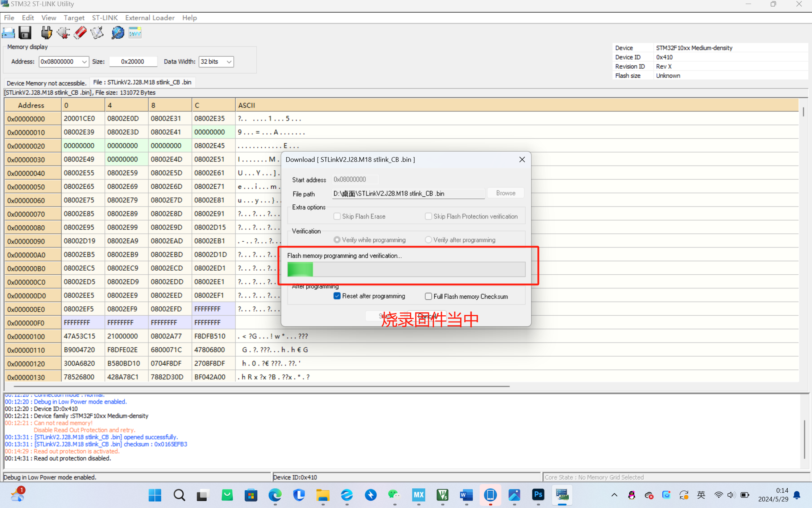Open the notification bell in the tray
The image size is (812, 508).
click(797, 495)
